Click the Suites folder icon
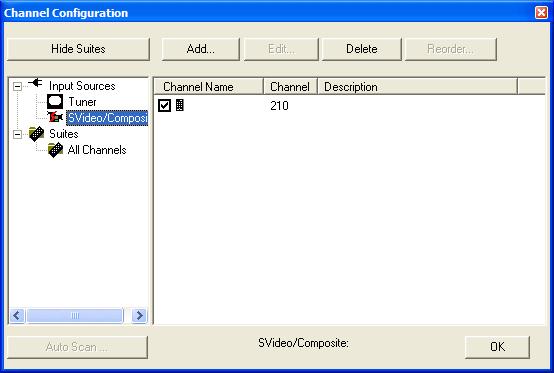The height and width of the screenshot is (373, 554). pos(36,134)
